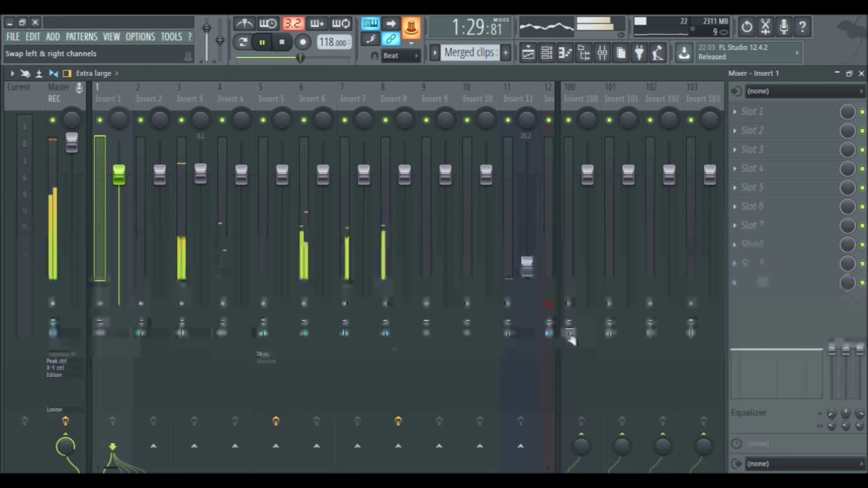Click the loop recording icon

[x=340, y=24]
